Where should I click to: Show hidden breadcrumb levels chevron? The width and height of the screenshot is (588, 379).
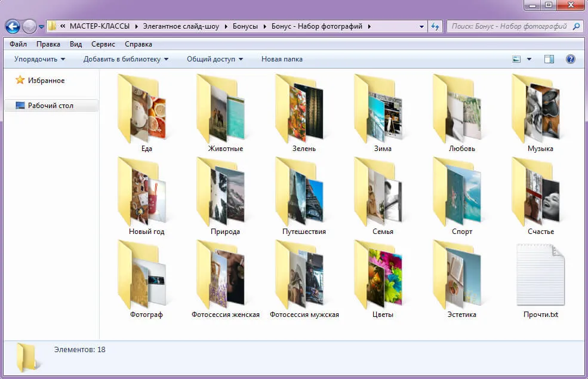click(63, 26)
